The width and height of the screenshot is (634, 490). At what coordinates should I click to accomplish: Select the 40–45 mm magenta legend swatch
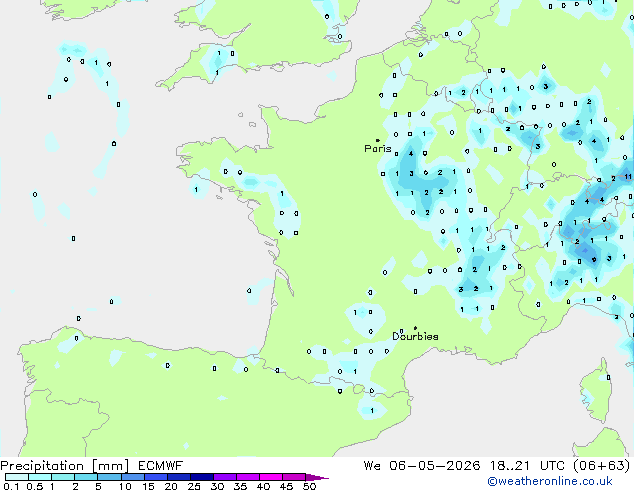pyautogui.click(x=271, y=477)
